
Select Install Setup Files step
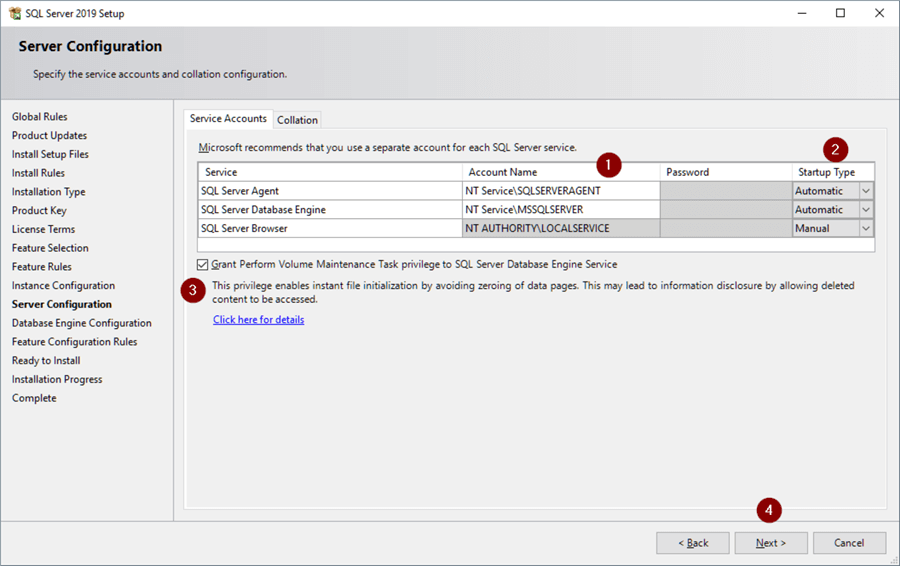[x=50, y=154]
